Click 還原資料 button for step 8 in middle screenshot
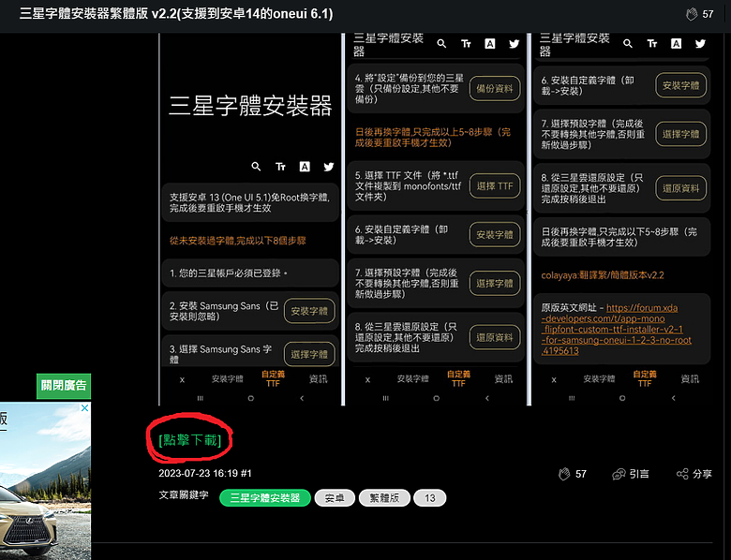The width and height of the screenshot is (731, 560). tap(495, 337)
